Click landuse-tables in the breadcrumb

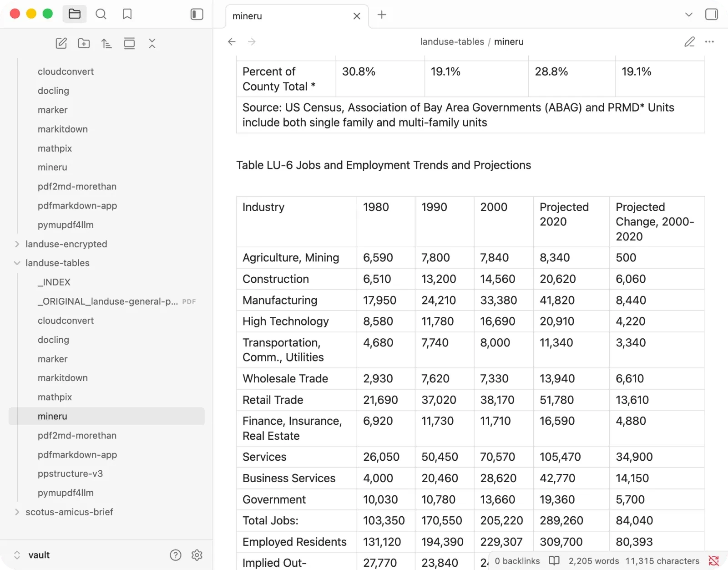click(x=452, y=42)
